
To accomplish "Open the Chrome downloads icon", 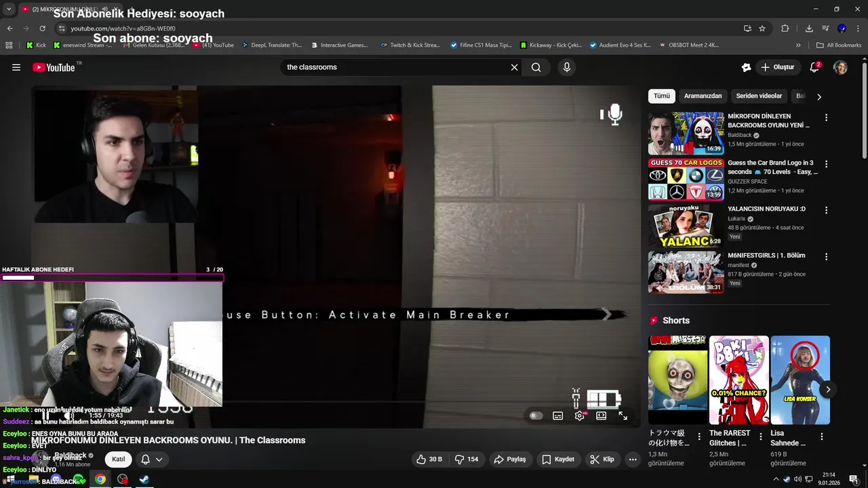I will 809,28.
